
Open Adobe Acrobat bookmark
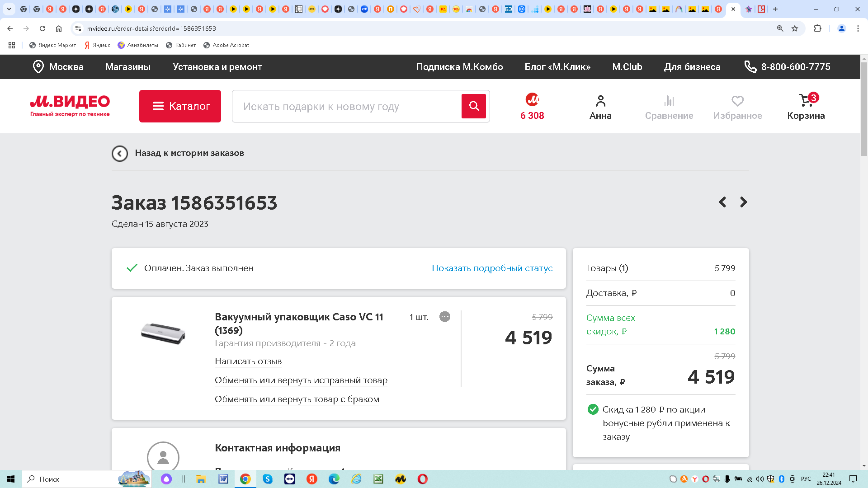click(x=226, y=45)
